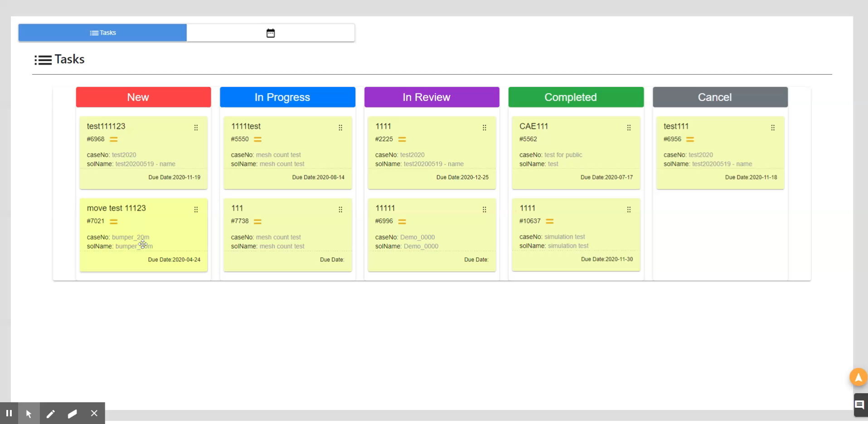Click priority icon next to #2225

tap(402, 140)
